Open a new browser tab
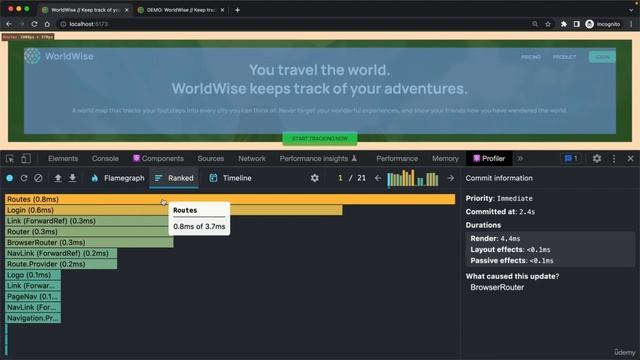The height and width of the screenshot is (360, 640). point(238,10)
